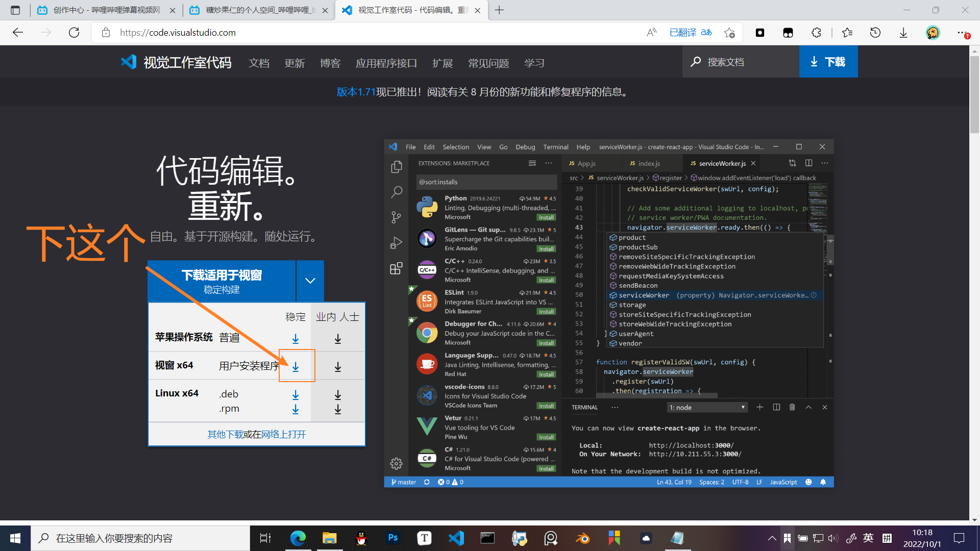Image resolution: width=980 pixels, height=551 pixels.
Task: Open the 更新 updates menu item
Action: [295, 63]
